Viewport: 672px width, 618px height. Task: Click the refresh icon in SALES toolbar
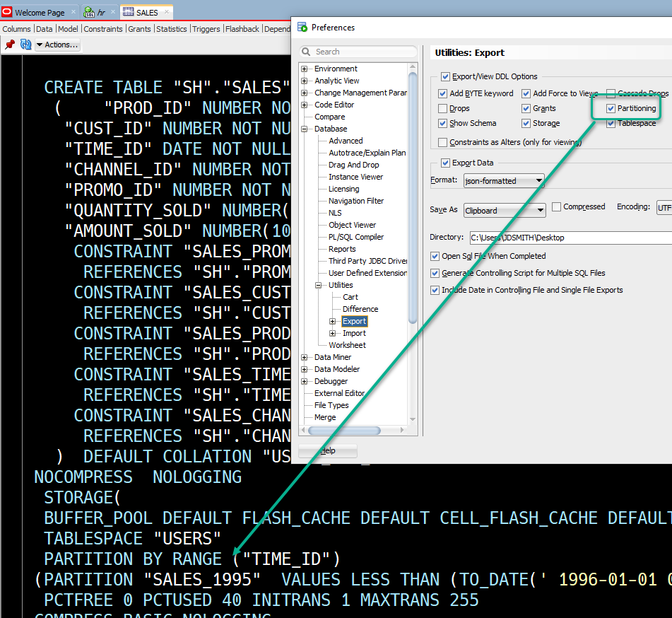pos(25,45)
